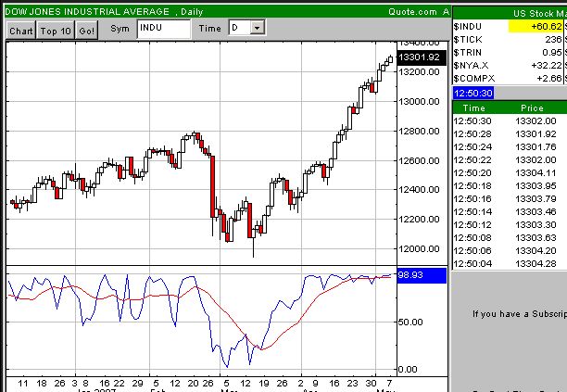This screenshot has width=567, height=392.
Task: Select the $INDU row in market list
Action: coord(510,27)
